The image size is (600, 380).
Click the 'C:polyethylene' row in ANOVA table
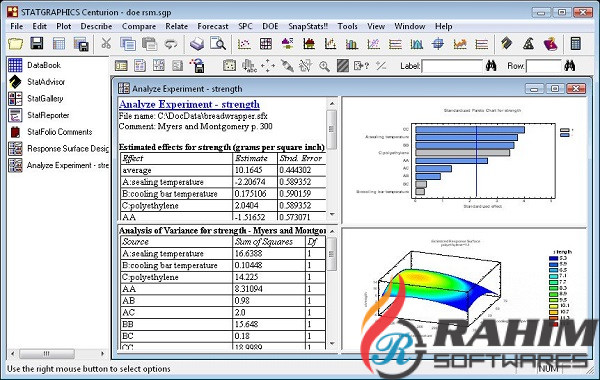pos(223,277)
